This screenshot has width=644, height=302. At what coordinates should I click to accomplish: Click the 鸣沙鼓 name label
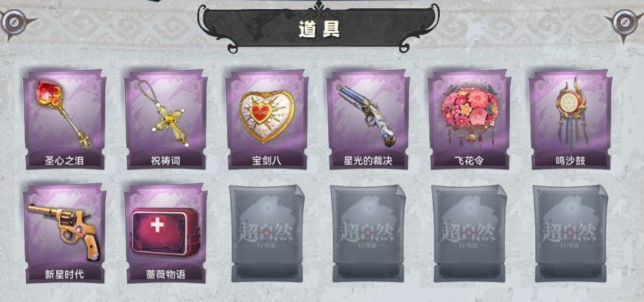(570, 161)
